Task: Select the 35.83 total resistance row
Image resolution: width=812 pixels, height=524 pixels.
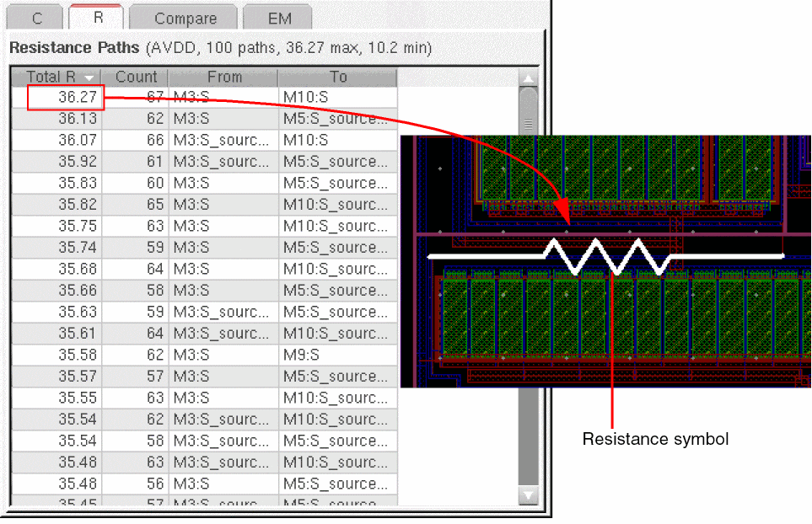Action: tap(205, 183)
